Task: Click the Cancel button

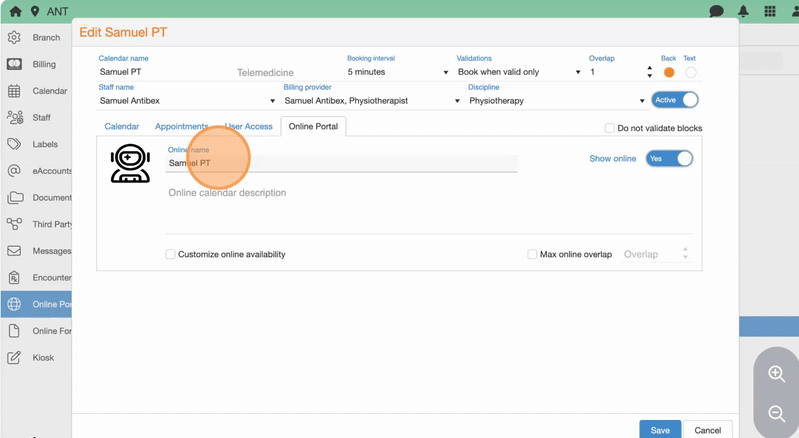Action: click(708, 430)
